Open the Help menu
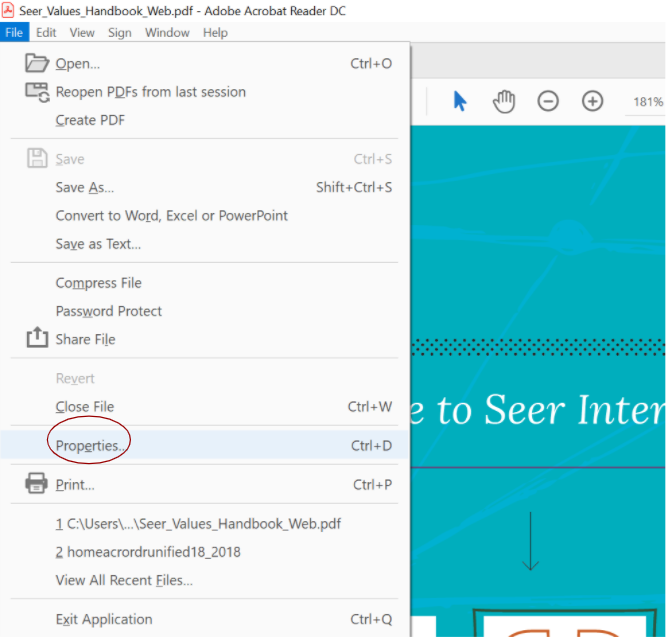Screen dimensions: 670x637 [215, 32]
